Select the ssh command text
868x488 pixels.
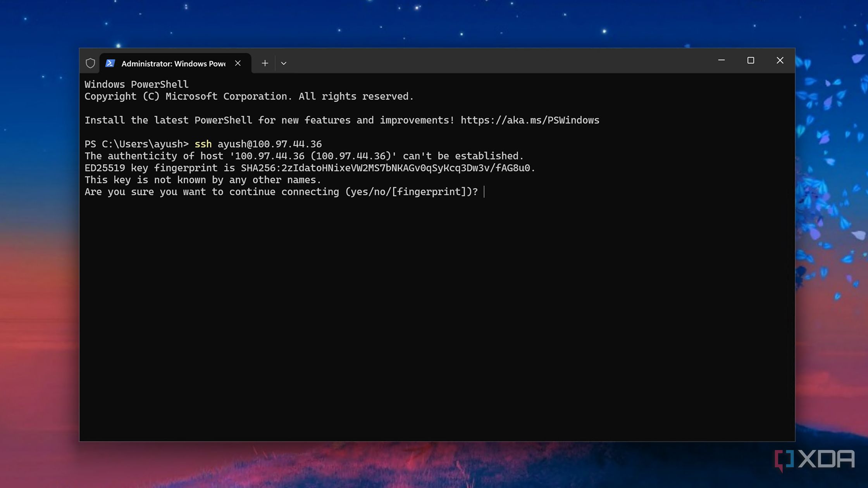coord(203,144)
